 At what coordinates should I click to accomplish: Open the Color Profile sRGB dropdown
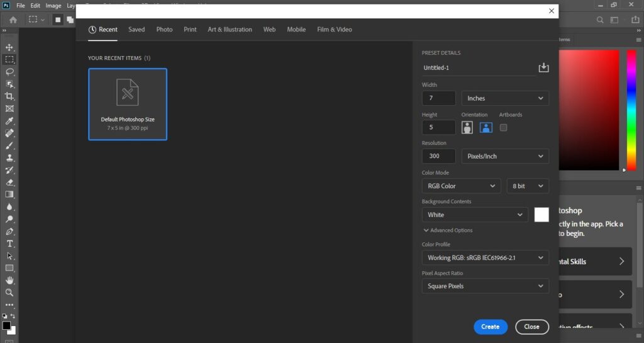tap(486, 258)
